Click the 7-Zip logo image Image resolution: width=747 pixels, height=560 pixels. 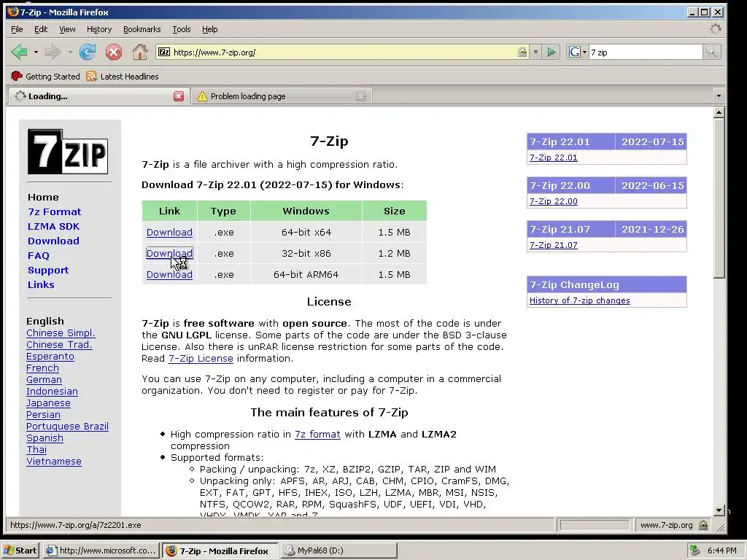point(68,152)
